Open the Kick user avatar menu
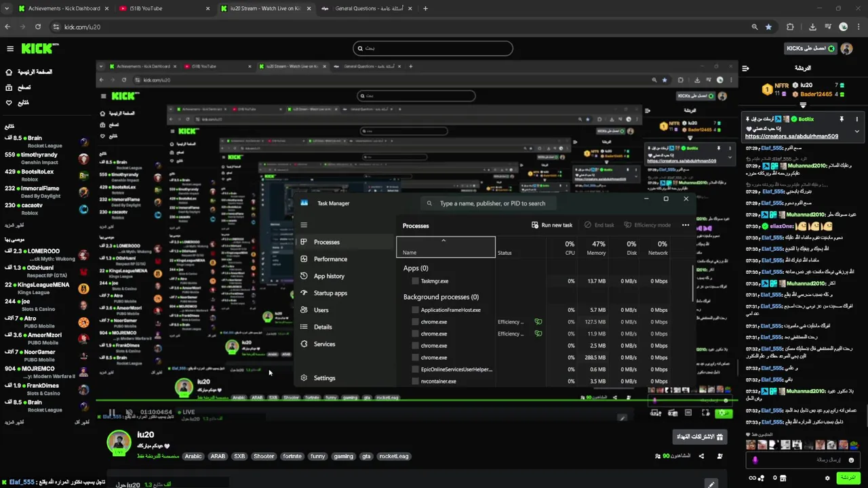 pos(846,49)
